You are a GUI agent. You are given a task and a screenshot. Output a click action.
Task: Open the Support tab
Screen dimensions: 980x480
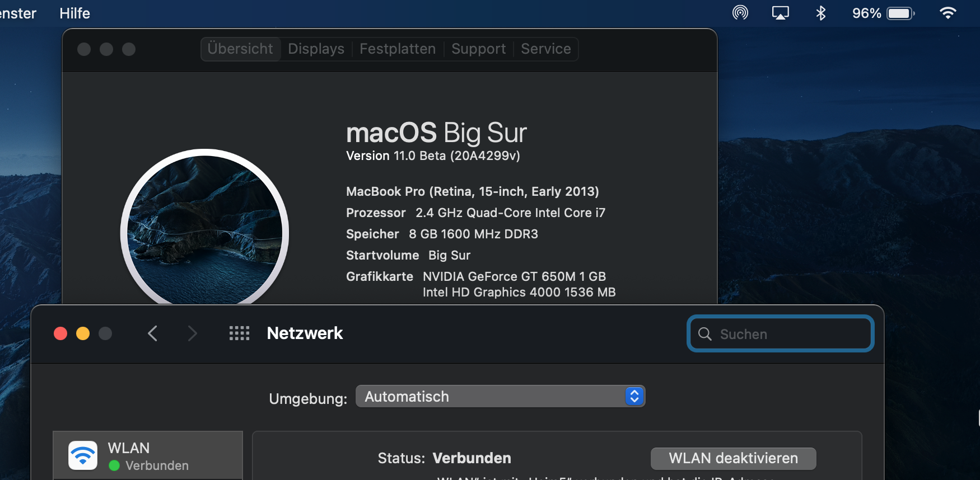478,49
